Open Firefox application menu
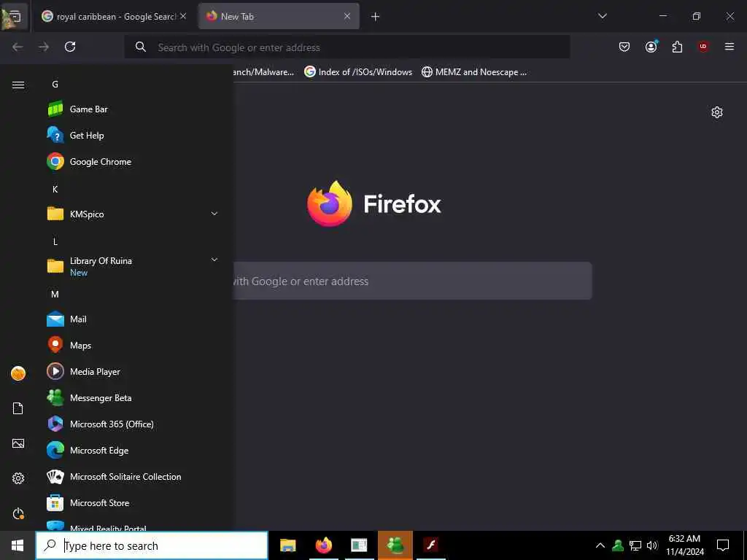Screen dimensions: 747x560 point(729,47)
